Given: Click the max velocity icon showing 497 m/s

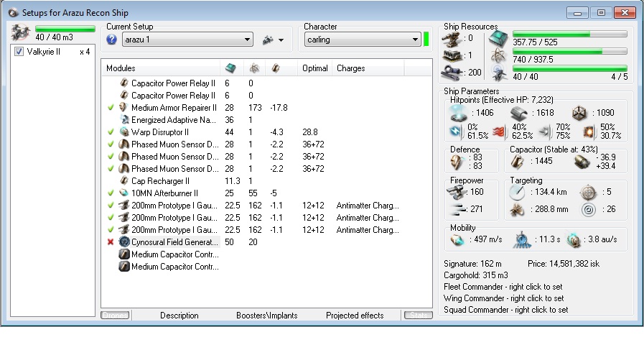Looking at the screenshot, I should click(457, 240).
